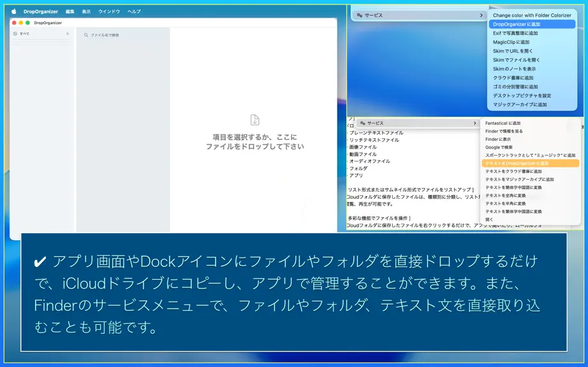Click the file drop document icon
The image size is (588, 367).
pyautogui.click(x=254, y=120)
